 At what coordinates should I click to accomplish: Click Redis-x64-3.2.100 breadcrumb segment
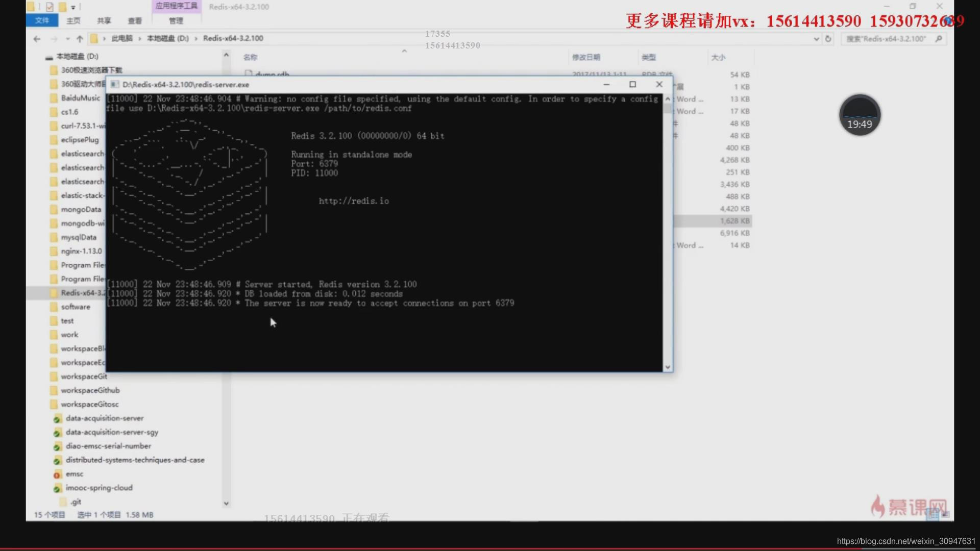[233, 38]
